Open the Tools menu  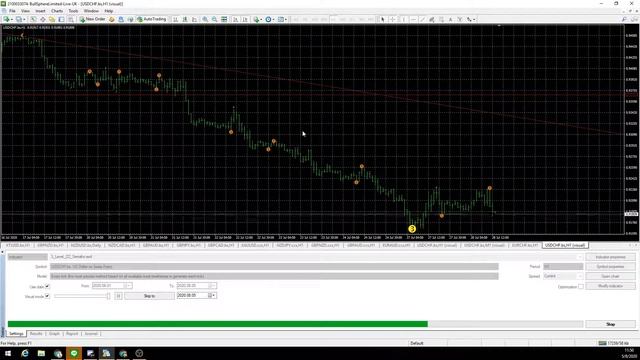[x=73, y=11]
